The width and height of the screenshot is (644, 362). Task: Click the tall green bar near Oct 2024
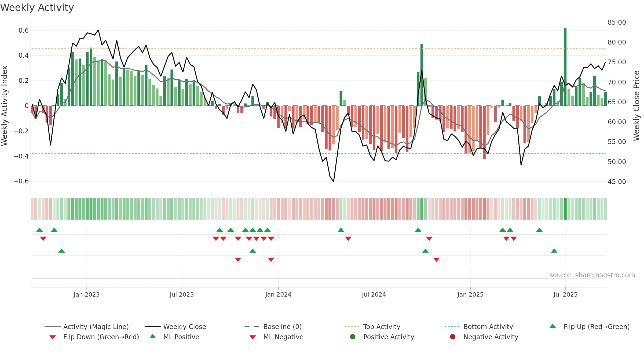pyautogui.click(x=422, y=75)
